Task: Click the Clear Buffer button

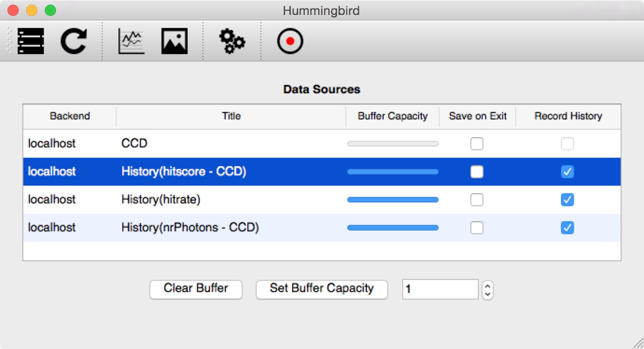Action: tap(196, 289)
